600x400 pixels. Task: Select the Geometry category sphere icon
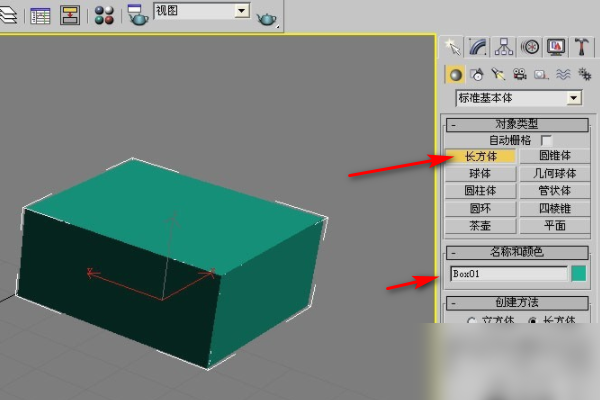click(x=455, y=74)
